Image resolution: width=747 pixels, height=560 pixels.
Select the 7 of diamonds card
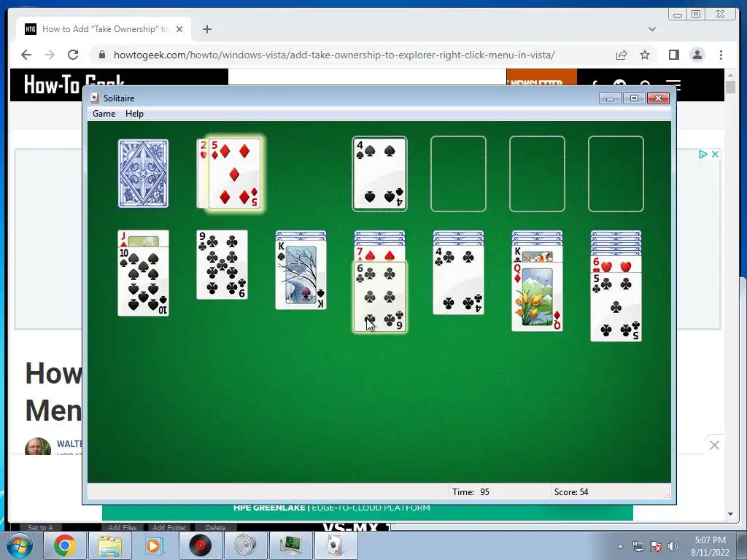[x=379, y=254]
